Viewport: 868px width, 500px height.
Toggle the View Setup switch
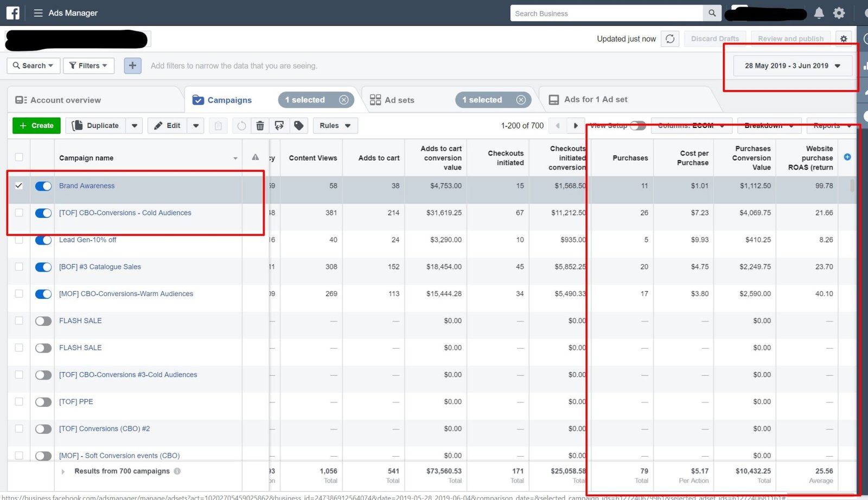click(x=637, y=126)
